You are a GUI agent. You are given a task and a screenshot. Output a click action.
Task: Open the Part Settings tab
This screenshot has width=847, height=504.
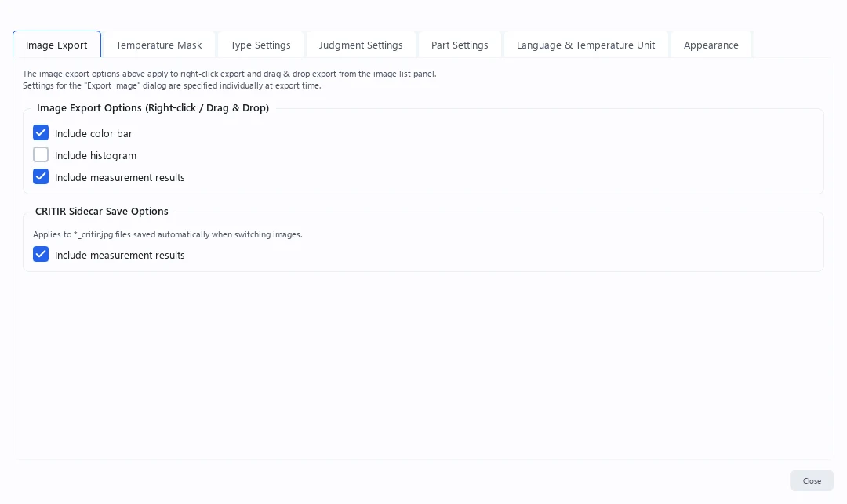460,45
